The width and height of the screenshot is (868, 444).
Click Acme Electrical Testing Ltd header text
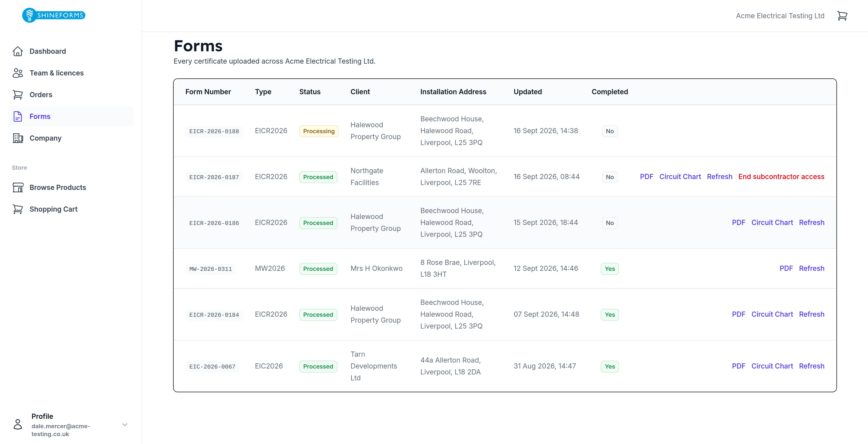point(780,16)
